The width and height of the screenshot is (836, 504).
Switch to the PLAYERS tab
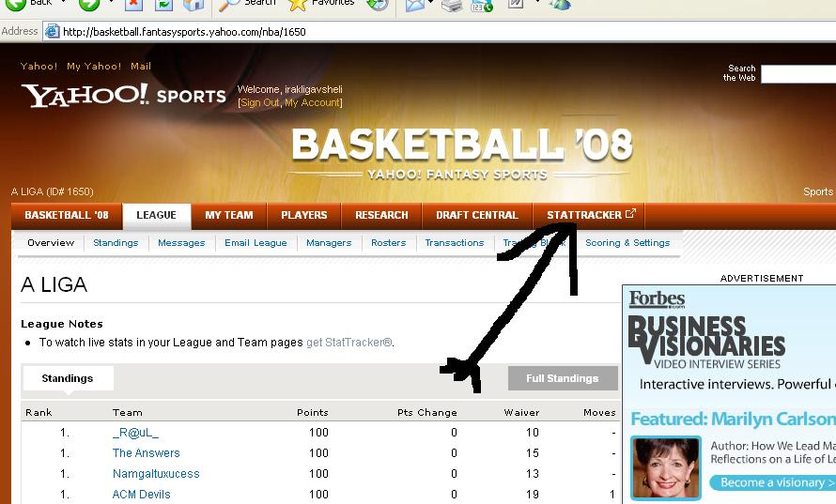click(304, 215)
